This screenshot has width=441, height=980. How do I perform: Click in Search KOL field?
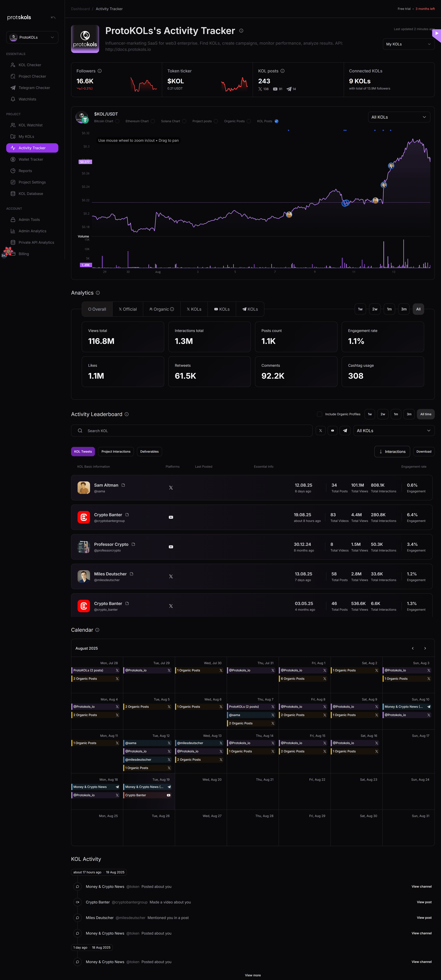[192, 431]
